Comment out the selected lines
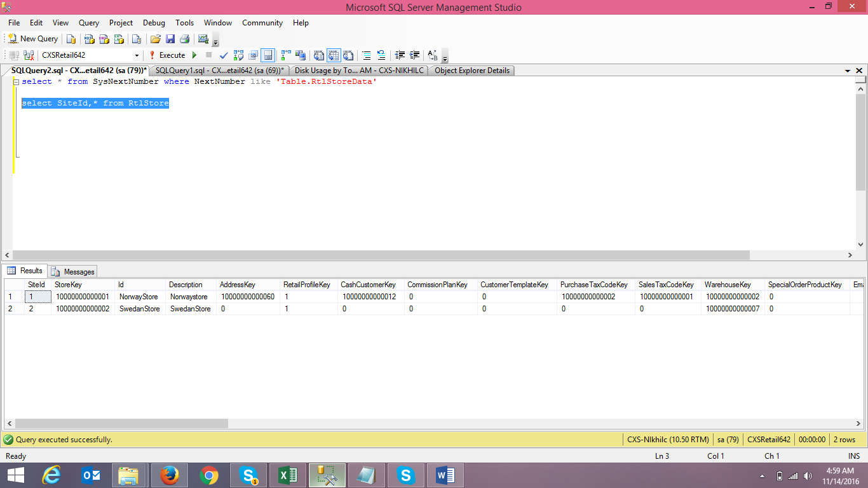 click(x=367, y=55)
